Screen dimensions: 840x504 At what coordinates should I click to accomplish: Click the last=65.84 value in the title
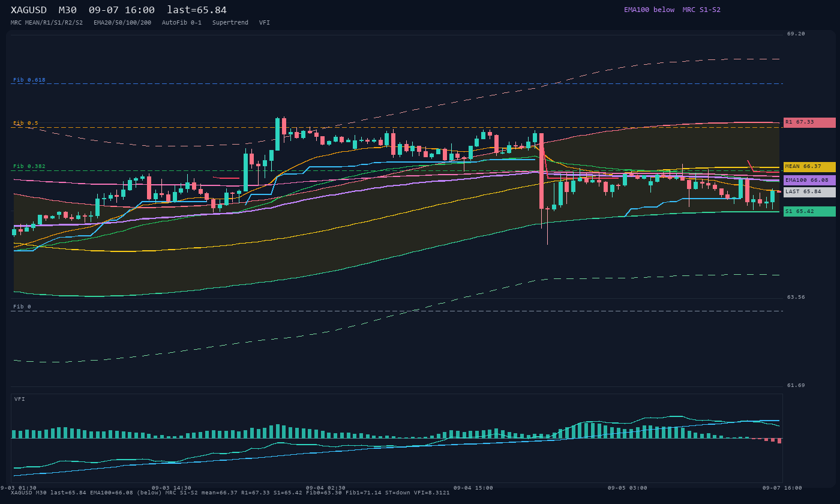click(197, 10)
